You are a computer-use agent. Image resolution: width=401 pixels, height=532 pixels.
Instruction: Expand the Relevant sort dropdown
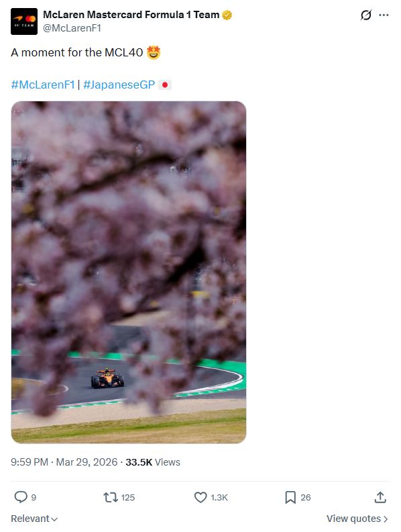click(34, 519)
